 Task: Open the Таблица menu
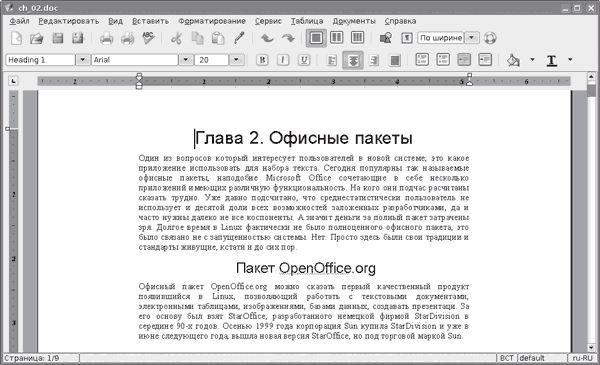[x=307, y=21]
